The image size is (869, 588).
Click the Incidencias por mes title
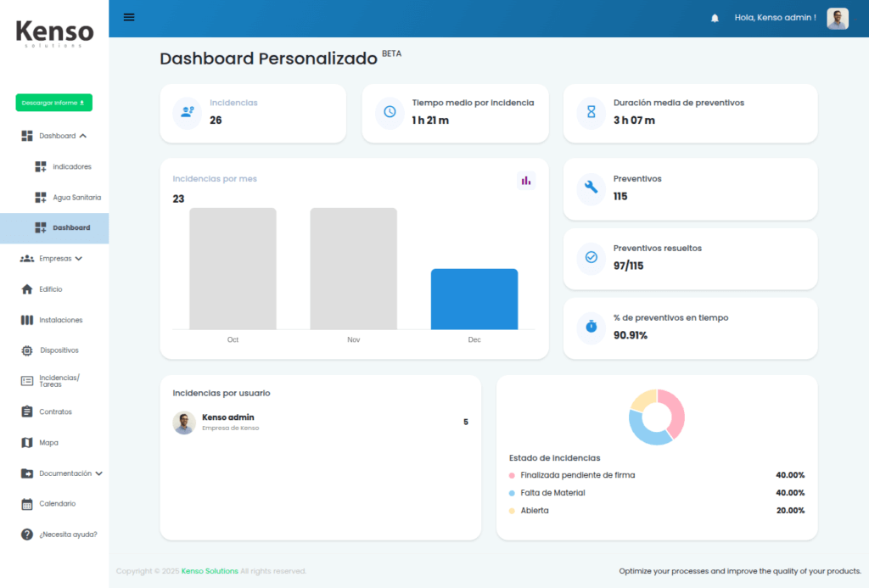215,179
